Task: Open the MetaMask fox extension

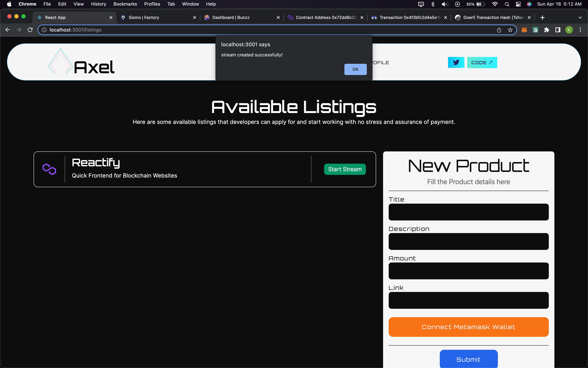Action: pyautogui.click(x=524, y=30)
